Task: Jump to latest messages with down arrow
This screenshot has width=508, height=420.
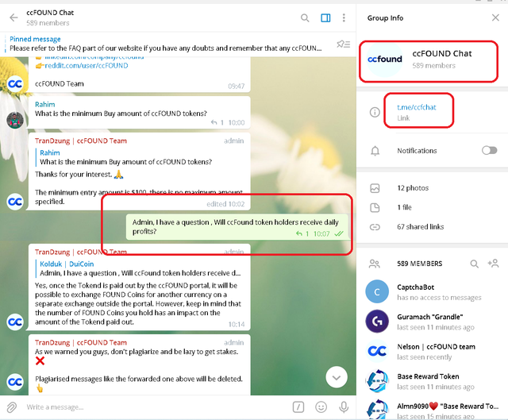Action: pos(337,377)
